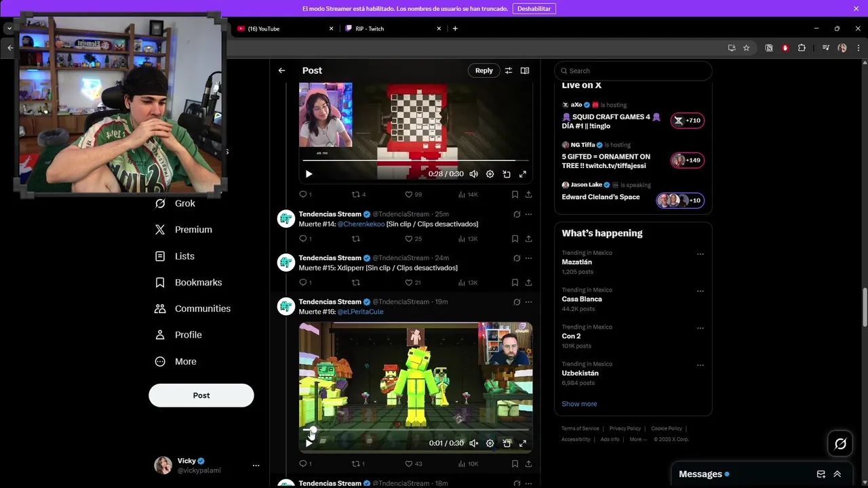868x488 pixels.
Task: Open more options for Casa Blanca trend
Action: click(701, 291)
